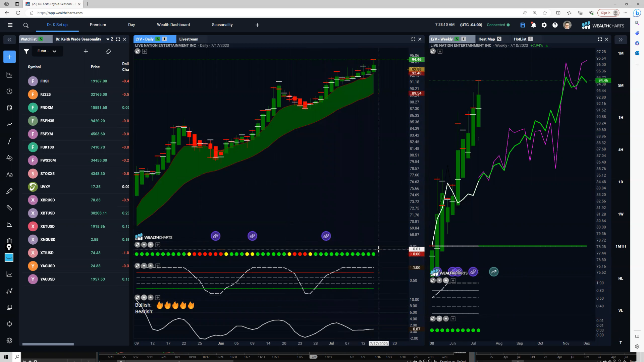The width and height of the screenshot is (644, 362).
Task: Select the shapes drawing tool
Action: (x=9, y=158)
